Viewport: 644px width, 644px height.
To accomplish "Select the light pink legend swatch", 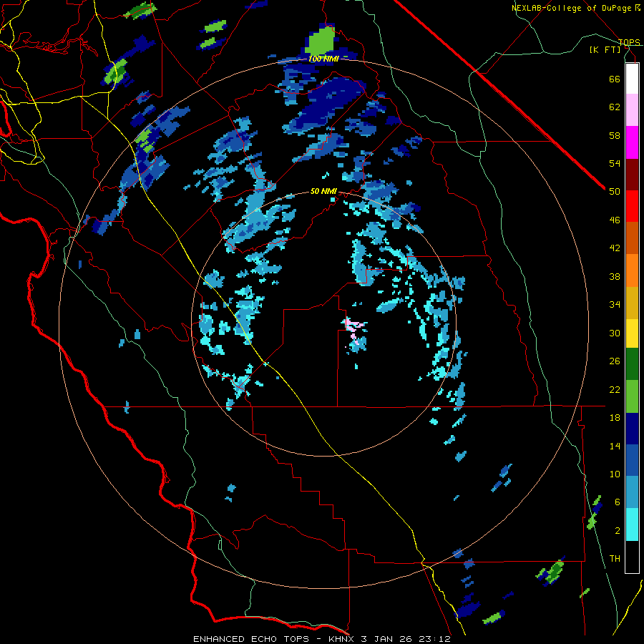I will coord(632,110).
